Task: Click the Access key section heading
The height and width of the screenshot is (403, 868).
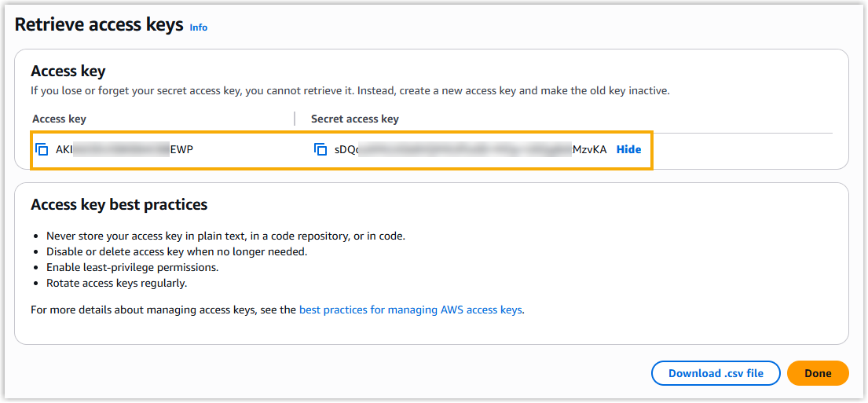Action: coord(68,71)
